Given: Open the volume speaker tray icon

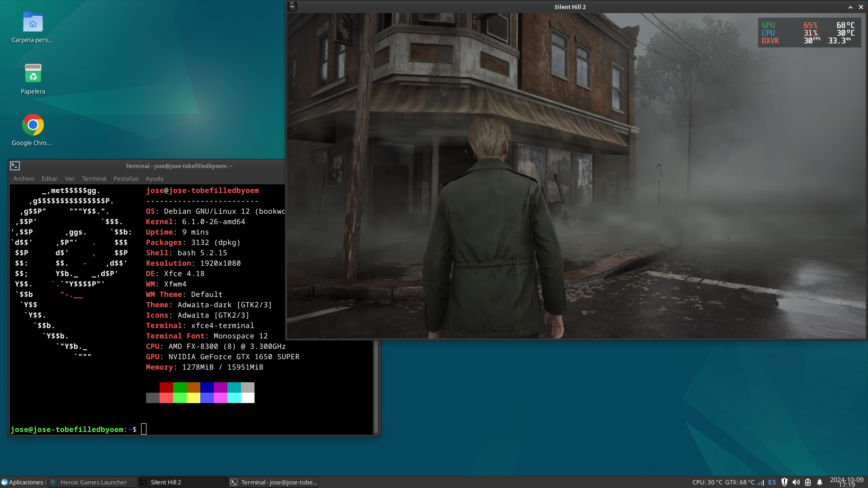Looking at the screenshot, I should click(x=796, y=482).
